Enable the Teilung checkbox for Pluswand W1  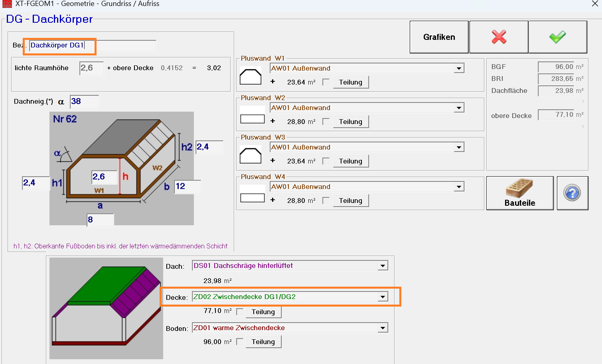pyautogui.click(x=326, y=82)
